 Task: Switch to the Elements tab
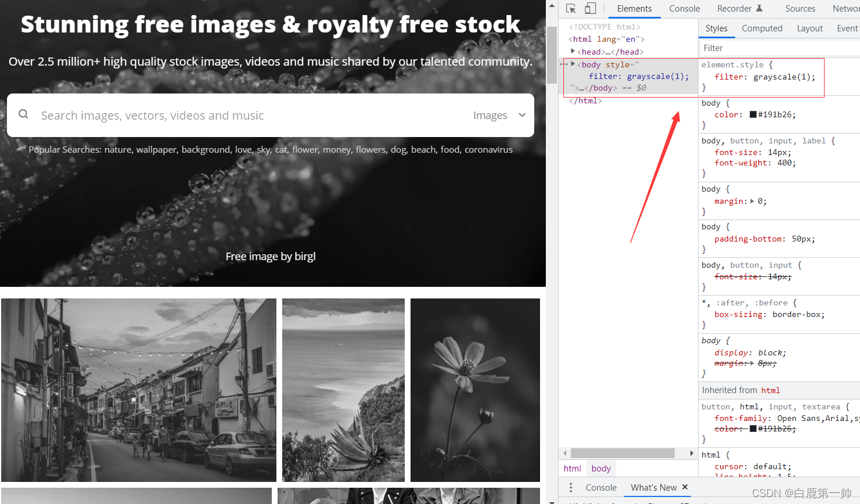634,9
